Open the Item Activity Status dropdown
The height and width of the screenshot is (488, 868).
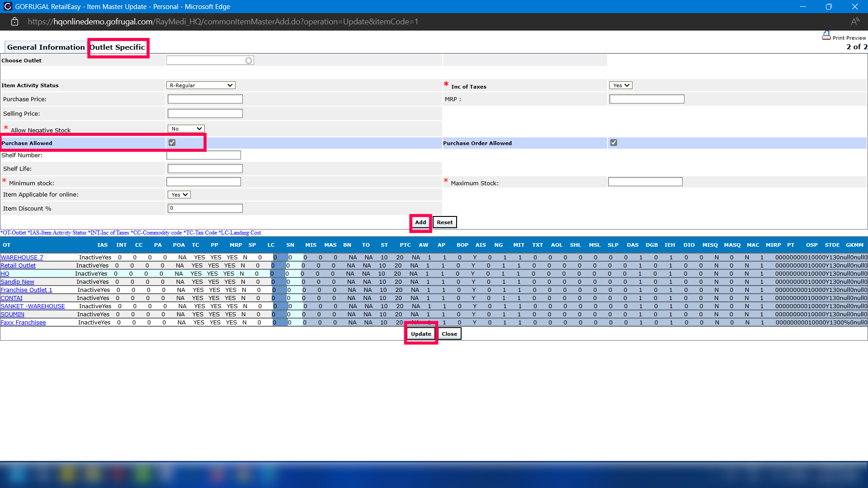coord(201,85)
